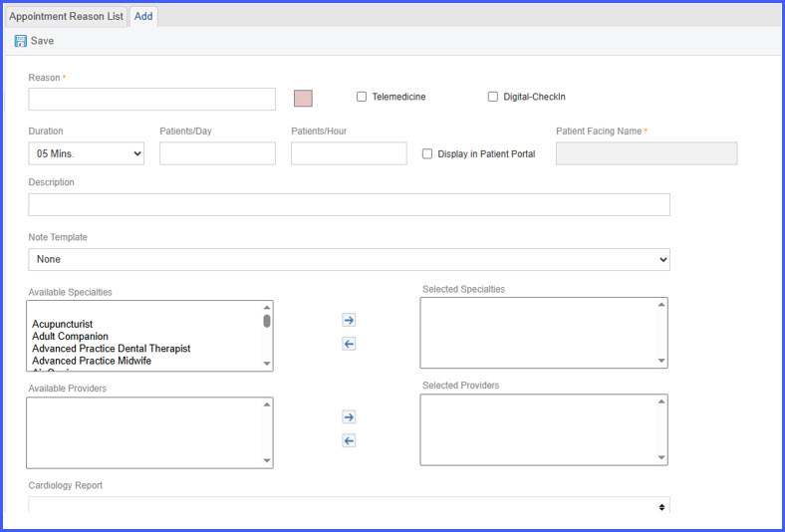Viewport: 785px width, 532px height.
Task: Click up arrow of Available Specialties scrollbar
Action: (x=267, y=307)
